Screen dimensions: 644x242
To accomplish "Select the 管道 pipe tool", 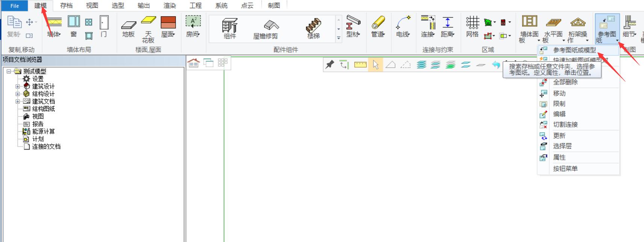I will (378, 27).
